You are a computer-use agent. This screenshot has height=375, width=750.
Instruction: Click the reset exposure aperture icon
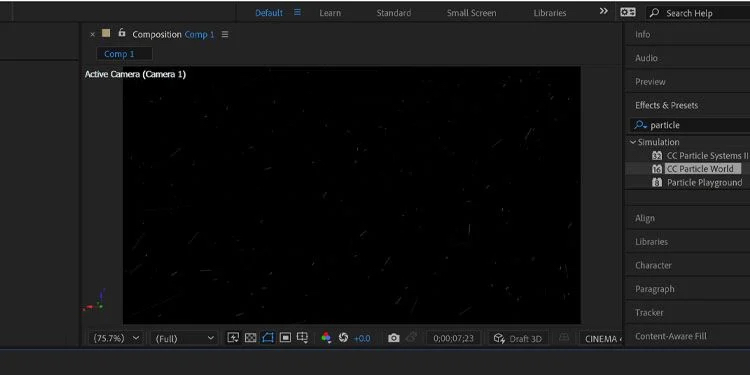pyautogui.click(x=343, y=338)
